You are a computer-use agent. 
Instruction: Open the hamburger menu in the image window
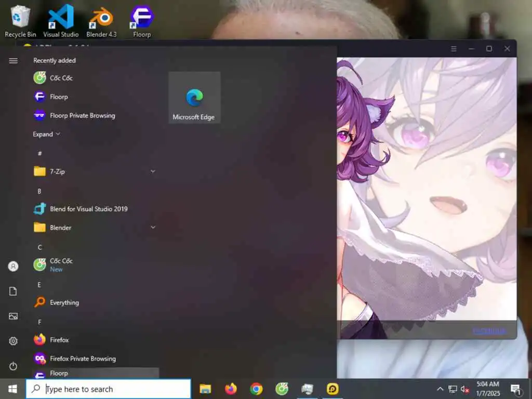click(454, 49)
